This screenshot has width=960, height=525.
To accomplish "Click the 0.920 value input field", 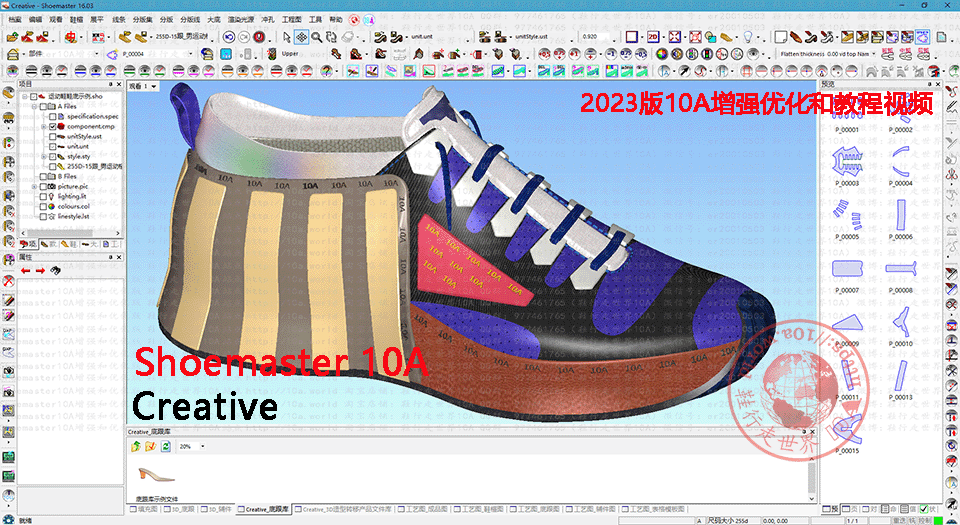I will click(597, 37).
